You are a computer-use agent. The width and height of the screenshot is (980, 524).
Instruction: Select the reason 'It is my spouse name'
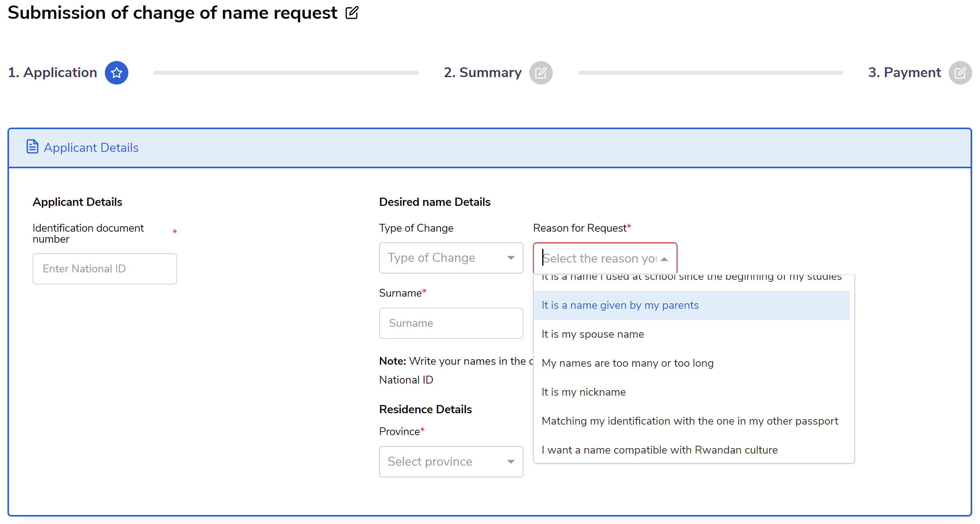pos(592,334)
